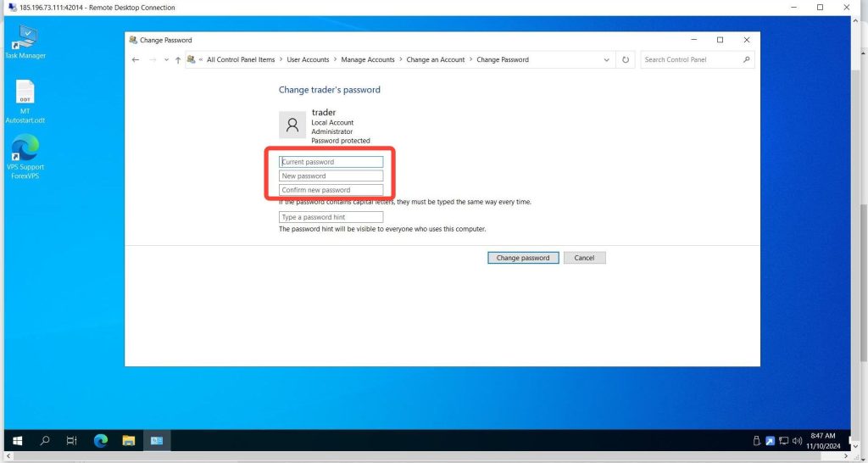This screenshot has height=463, width=868.
Task: Expand chevron after Manage Accounts breadcrumb
Action: click(401, 60)
